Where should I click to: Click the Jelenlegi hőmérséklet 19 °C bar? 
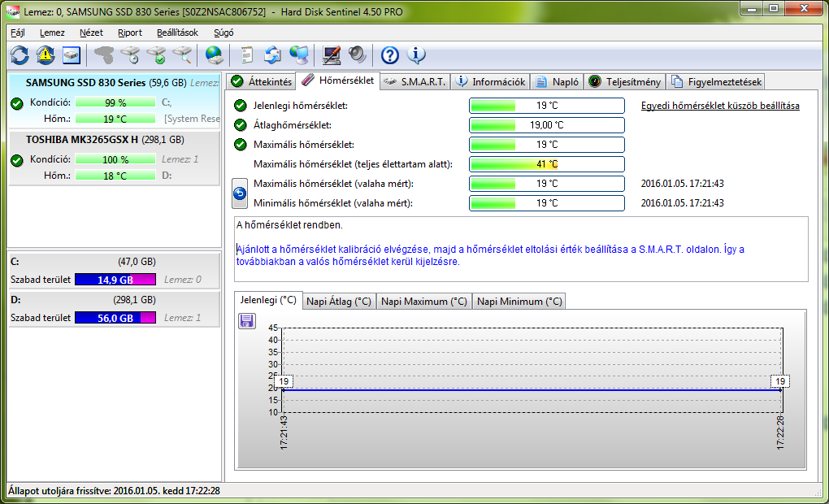(547, 106)
